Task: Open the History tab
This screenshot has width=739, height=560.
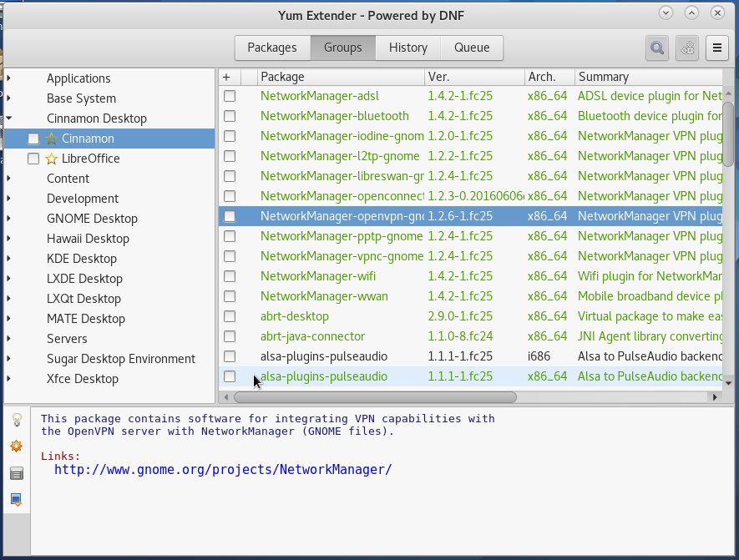Action: tap(407, 48)
